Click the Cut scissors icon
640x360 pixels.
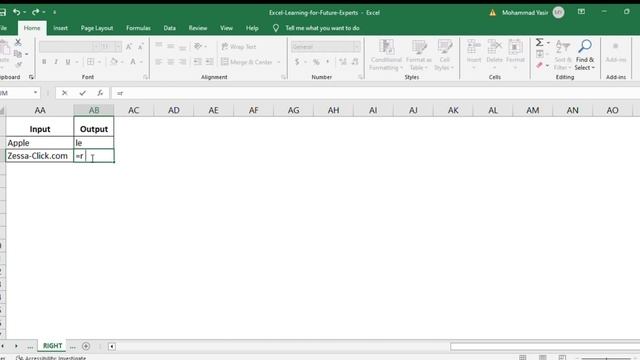coord(18,42)
